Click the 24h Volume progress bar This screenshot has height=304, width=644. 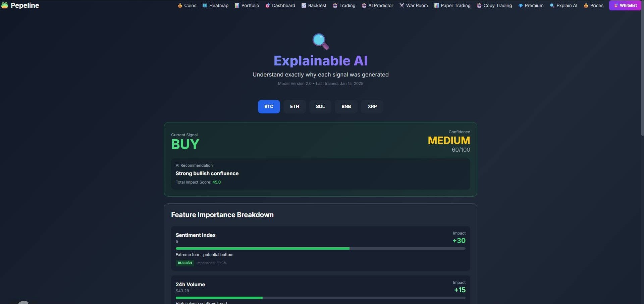click(x=320, y=298)
